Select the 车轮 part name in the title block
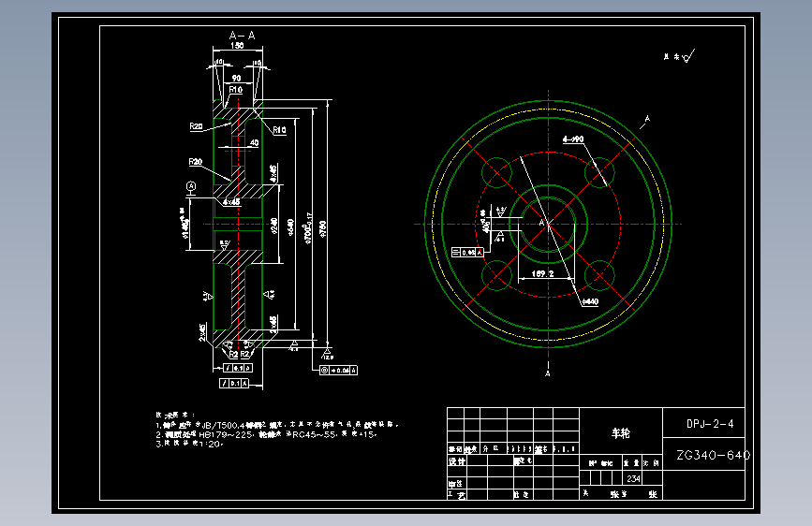This screenshot has height=526, width=812. coord(621,432)
